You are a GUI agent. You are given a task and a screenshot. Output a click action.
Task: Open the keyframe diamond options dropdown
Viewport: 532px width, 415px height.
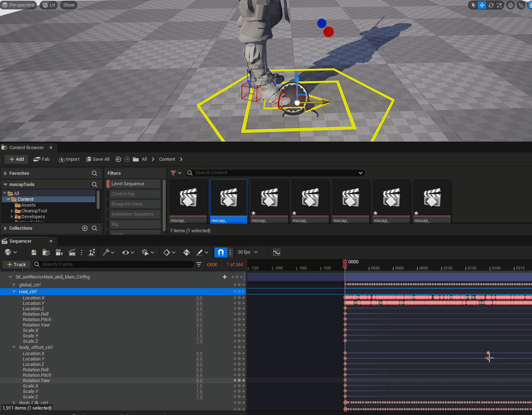169,252
